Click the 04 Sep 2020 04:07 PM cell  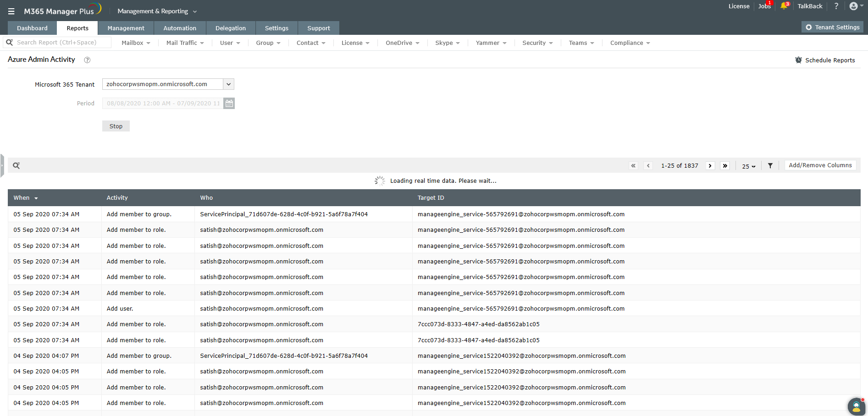pos(55,356)
